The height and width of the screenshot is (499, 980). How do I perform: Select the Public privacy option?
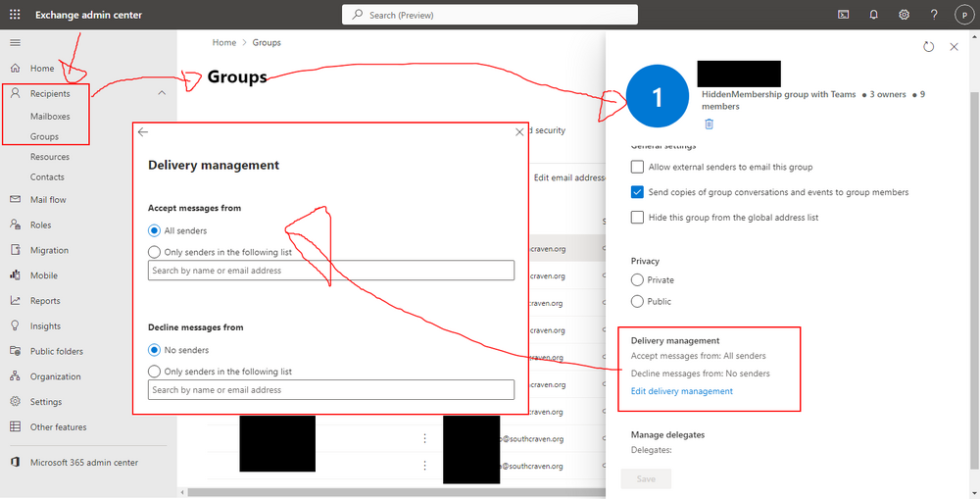click(x=637, y=301)
